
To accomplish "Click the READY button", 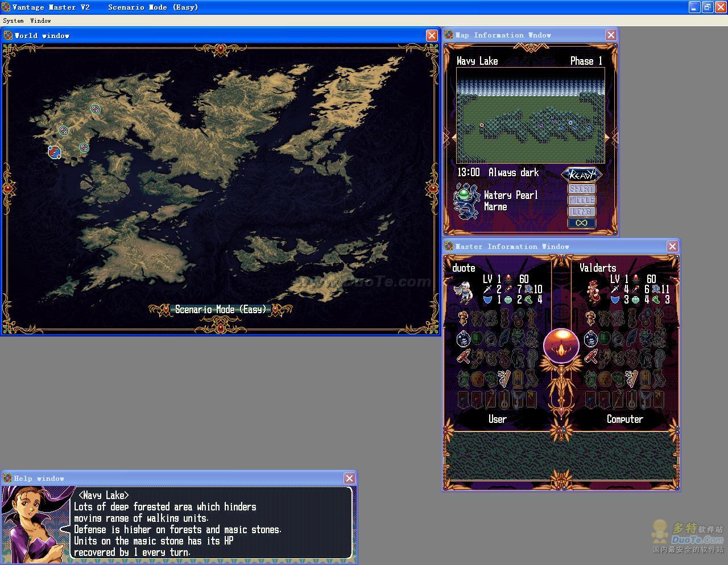I will click(x=582, y=175).
